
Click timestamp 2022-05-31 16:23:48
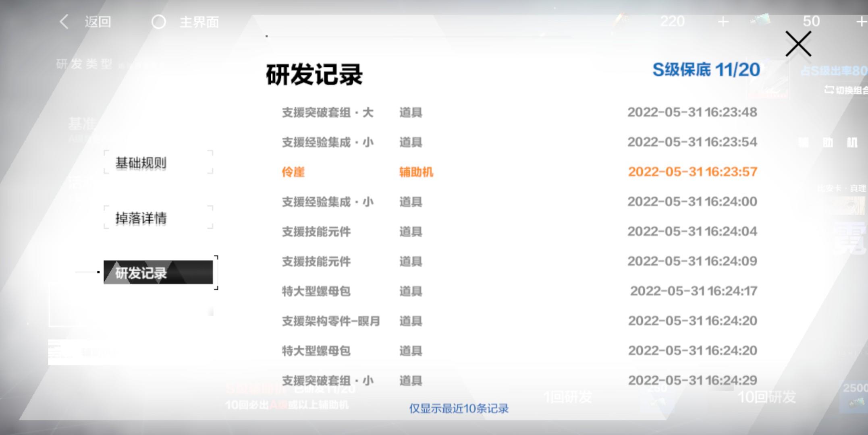click(692, 112)
